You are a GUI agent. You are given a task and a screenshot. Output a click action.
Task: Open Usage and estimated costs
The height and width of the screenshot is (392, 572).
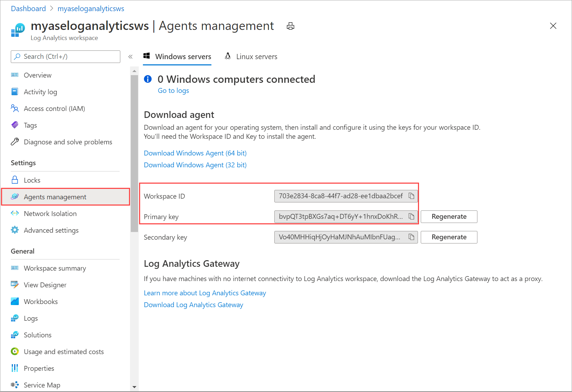point(64,351)
